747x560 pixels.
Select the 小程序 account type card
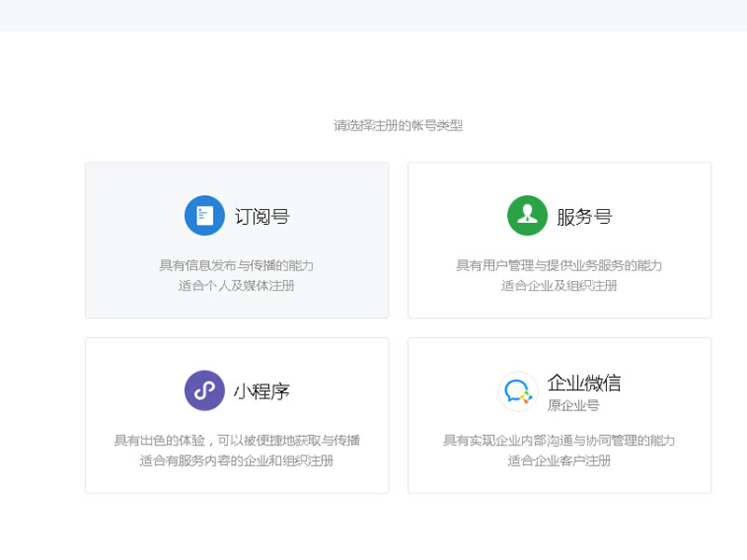click(235, 415)
